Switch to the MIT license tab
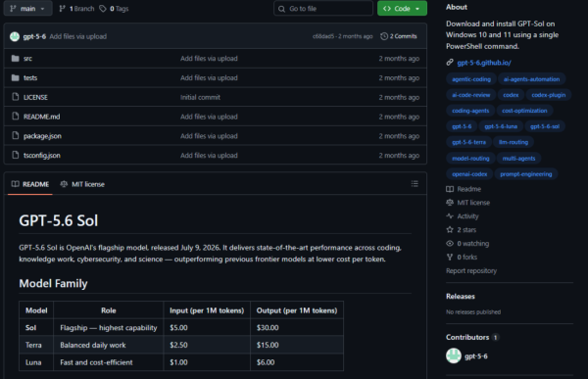Image resolution: width=588 pixels, height=379 pixels. point(82,184)
